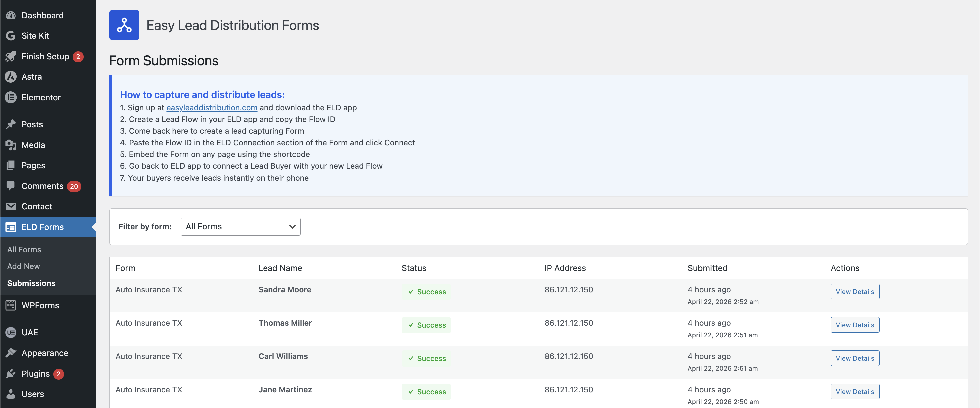View Details for Sandra Moore's submission
This screenshot has width=980, height=408.
click(x=854, y=292)
